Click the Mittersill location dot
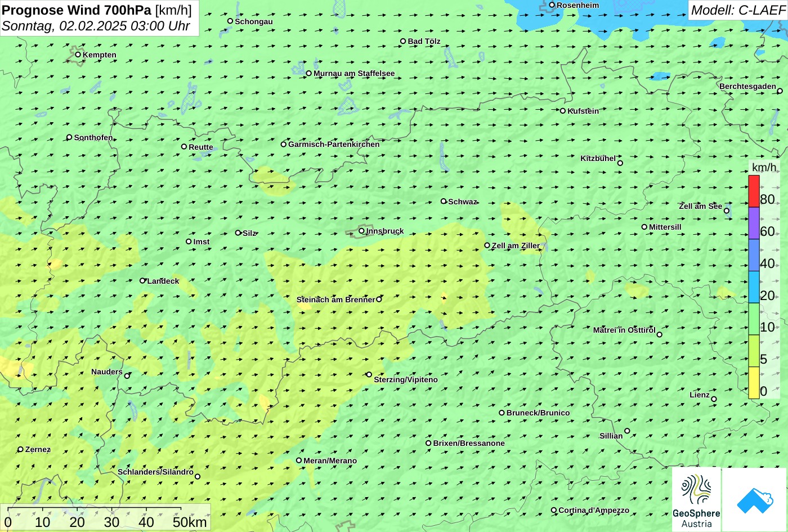Image resolution: width=788 pixels, height=532 pixels. pyautogui.click(x=644, y=227)
